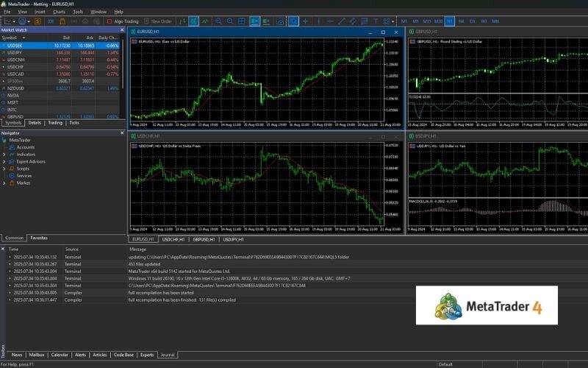This screenshot has height=368, width=588.
Task: Select NZDUSD row in Market Watch
Action: [x=60, y=88]
